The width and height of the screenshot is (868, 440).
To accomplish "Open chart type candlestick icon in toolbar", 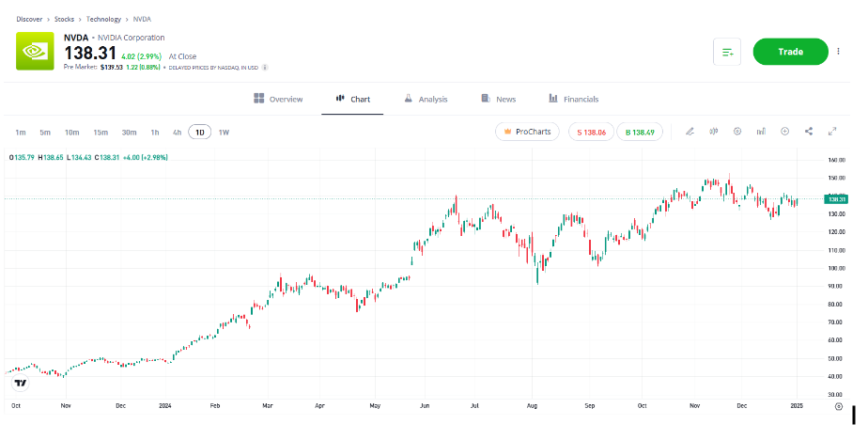I will 714,132.
